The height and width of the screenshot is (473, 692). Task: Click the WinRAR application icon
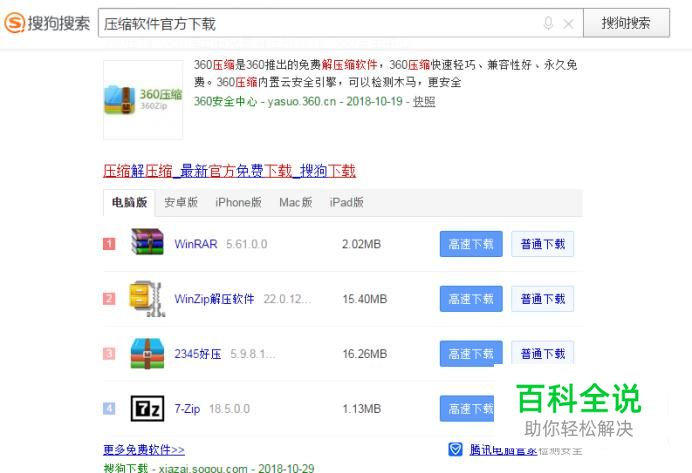[x=147, y=242]
